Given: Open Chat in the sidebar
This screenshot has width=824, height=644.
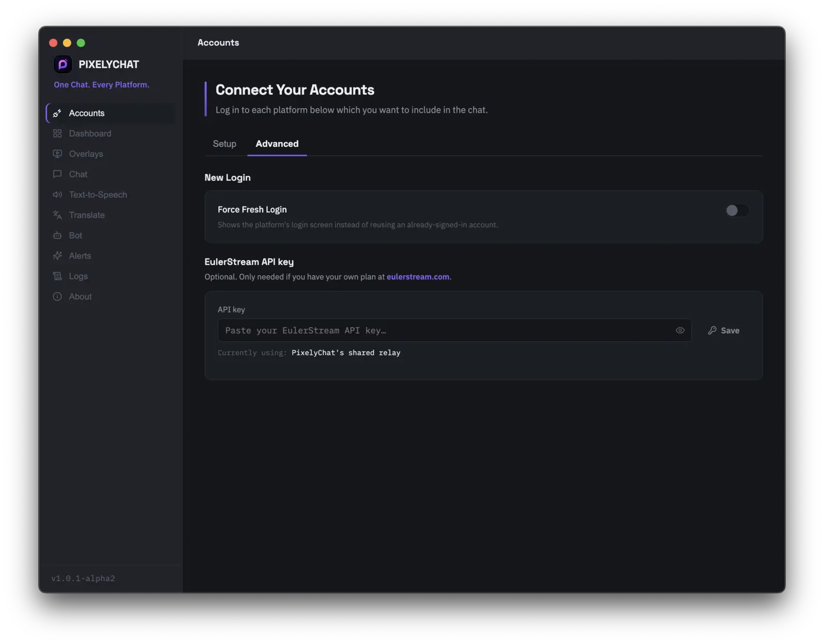Looking at the screenshot, I should point(111,174).
